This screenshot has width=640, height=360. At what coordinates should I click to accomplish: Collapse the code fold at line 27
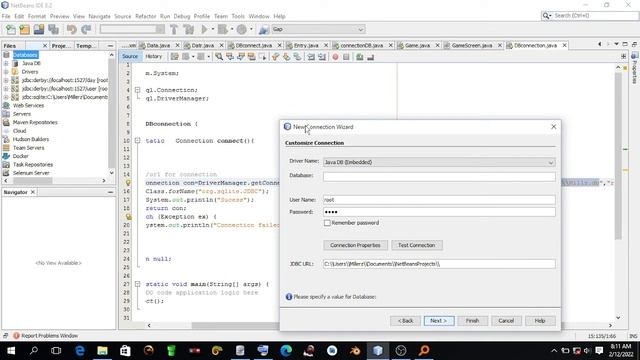click(138, 284)
